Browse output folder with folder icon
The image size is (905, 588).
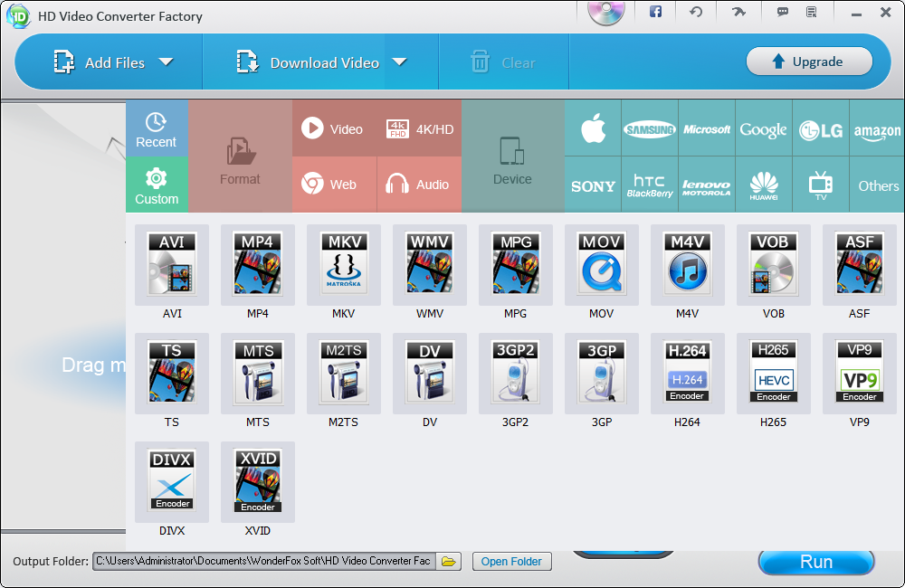point(448,562)
